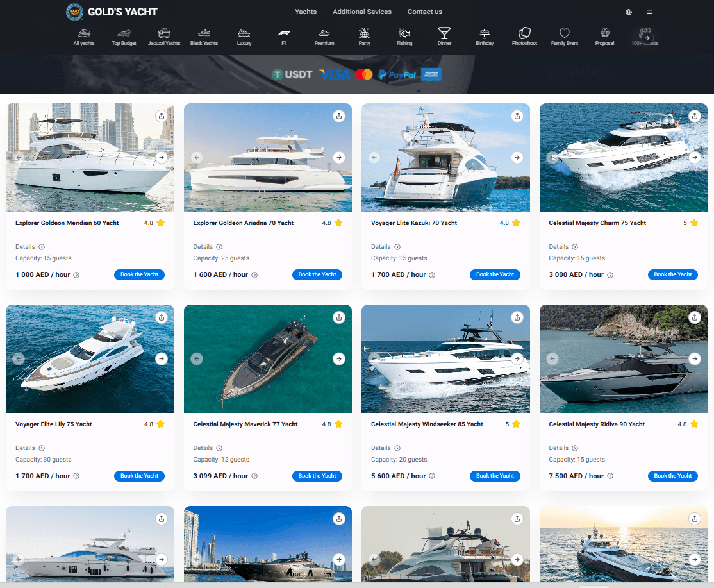The image size is (714, 588).
Task: Open the language globe selector
Action: 628,12
